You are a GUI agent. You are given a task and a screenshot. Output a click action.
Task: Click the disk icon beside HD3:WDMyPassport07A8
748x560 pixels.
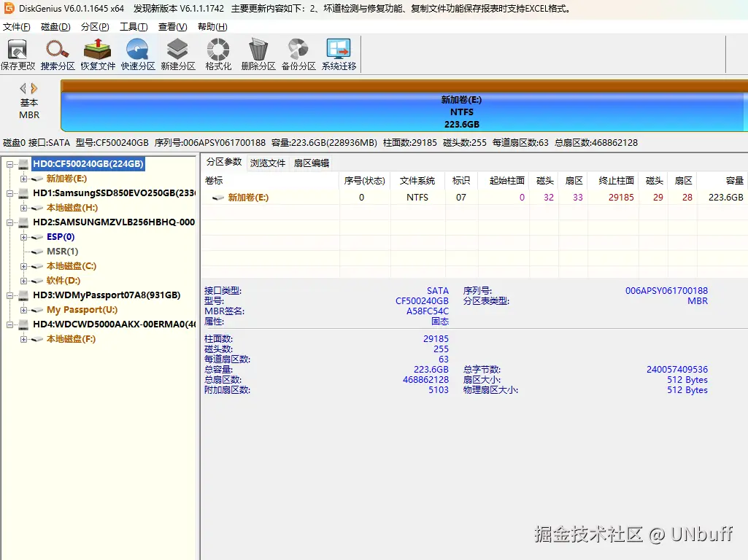click(x=23, y=295)
